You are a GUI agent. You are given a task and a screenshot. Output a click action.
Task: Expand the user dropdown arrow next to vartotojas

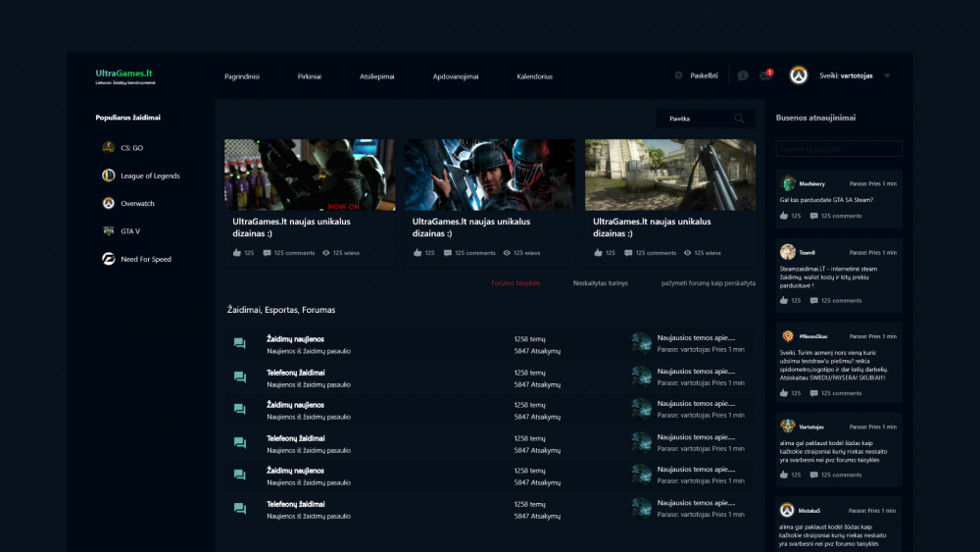887,75
